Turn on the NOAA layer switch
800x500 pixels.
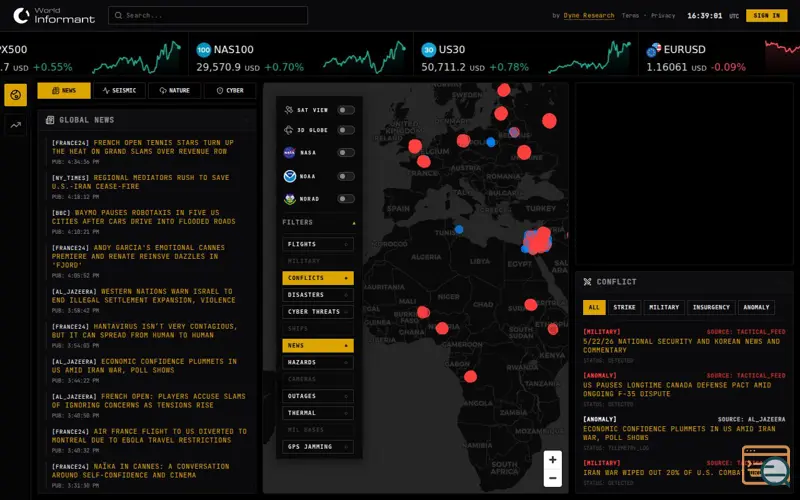click(x=346, y=176)
